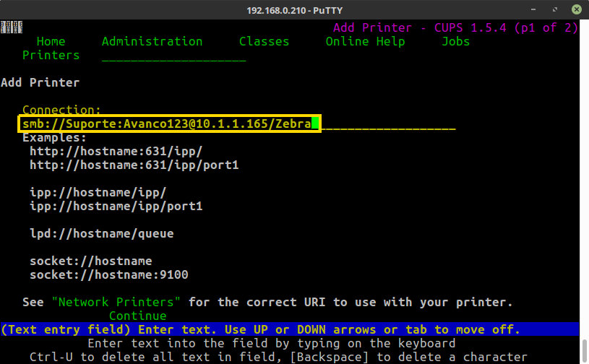Open the Home link in CUPS menu

pos(51,41)
